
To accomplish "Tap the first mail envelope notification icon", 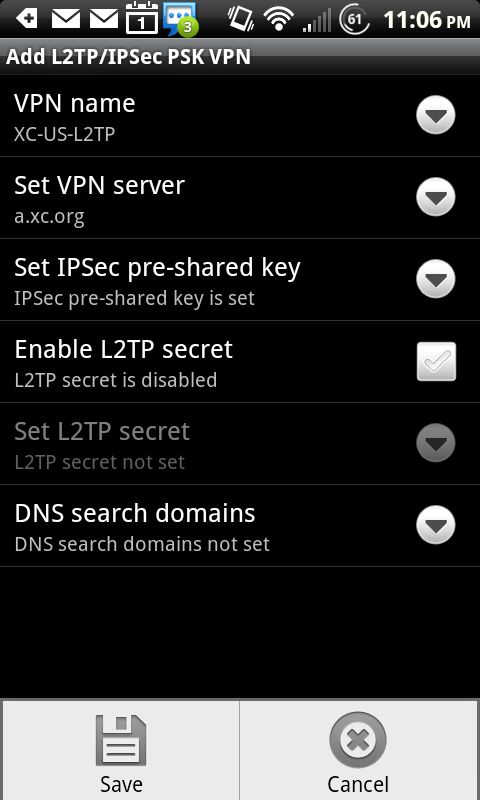I will pos(66,19).
